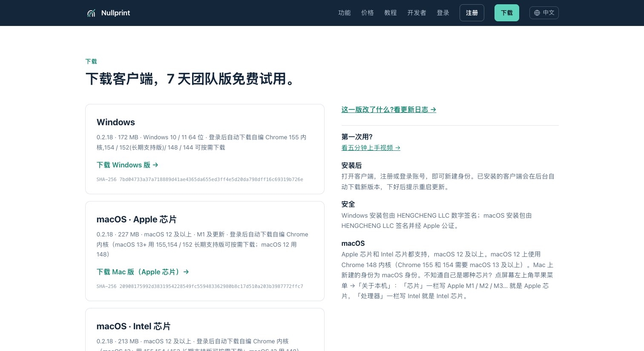The width and height of the screenshot is (644, 351).
Task: Click 下载 Mac 版（Apple 芯片）link
Action: (143, 272)
